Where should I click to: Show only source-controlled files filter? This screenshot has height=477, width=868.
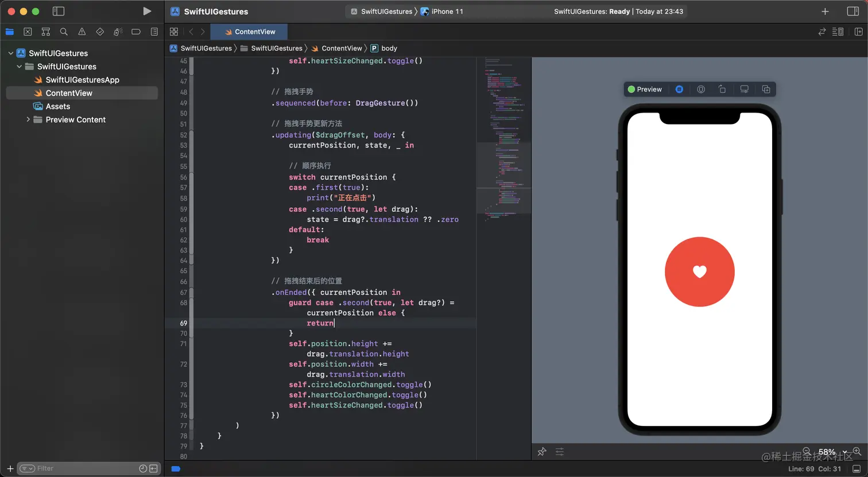click(x=153, y=468)
